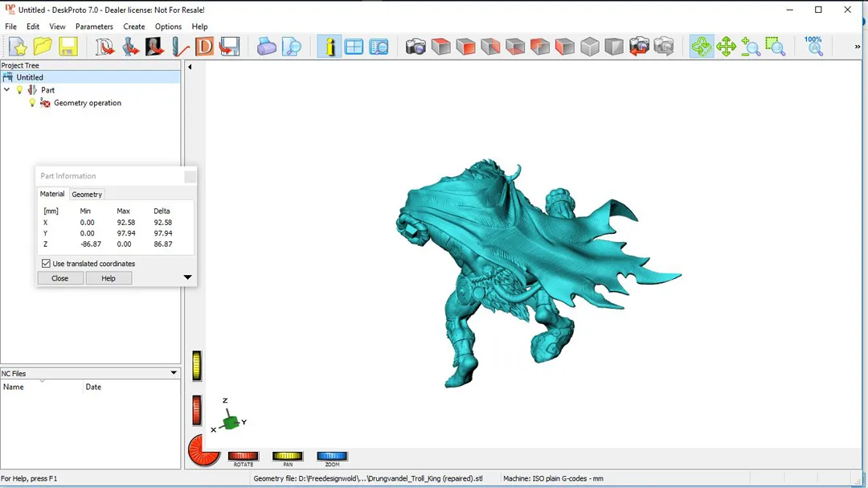Open a project using the yellow folder icon
This screenshot has height=488, width=868.
(x=43, y=47)
